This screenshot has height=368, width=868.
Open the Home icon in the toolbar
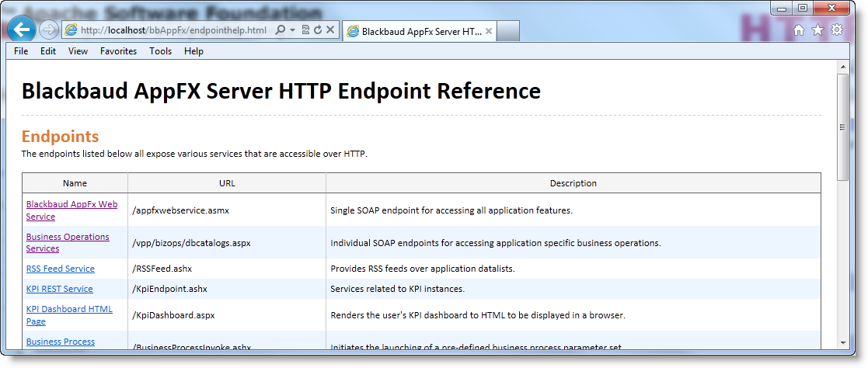798,30
